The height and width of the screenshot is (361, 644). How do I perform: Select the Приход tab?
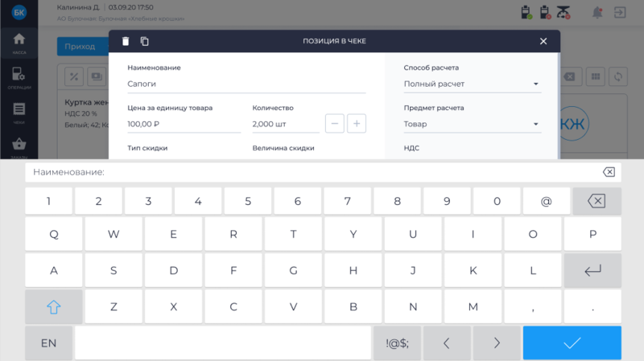coord(80,47)
